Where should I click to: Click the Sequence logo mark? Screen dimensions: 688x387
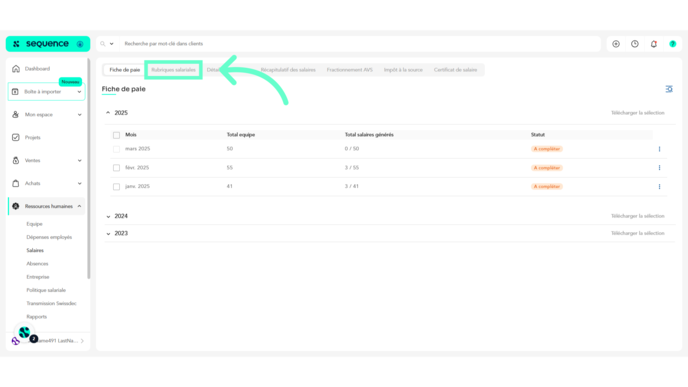[17, 44]
